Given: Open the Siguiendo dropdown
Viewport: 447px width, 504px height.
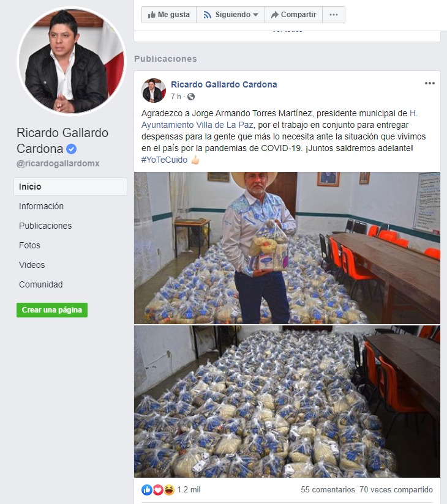Looking at the screenshot, I should 230,15.
